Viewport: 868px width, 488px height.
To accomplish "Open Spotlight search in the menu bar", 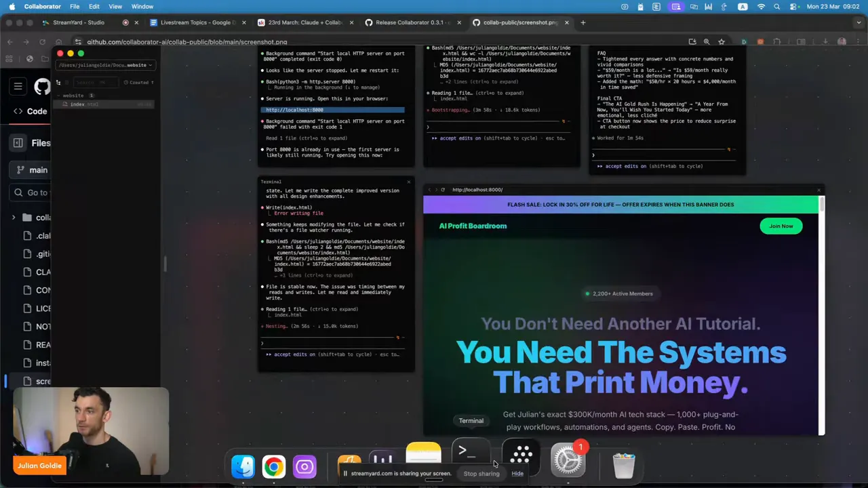I will tap(776, 7).
